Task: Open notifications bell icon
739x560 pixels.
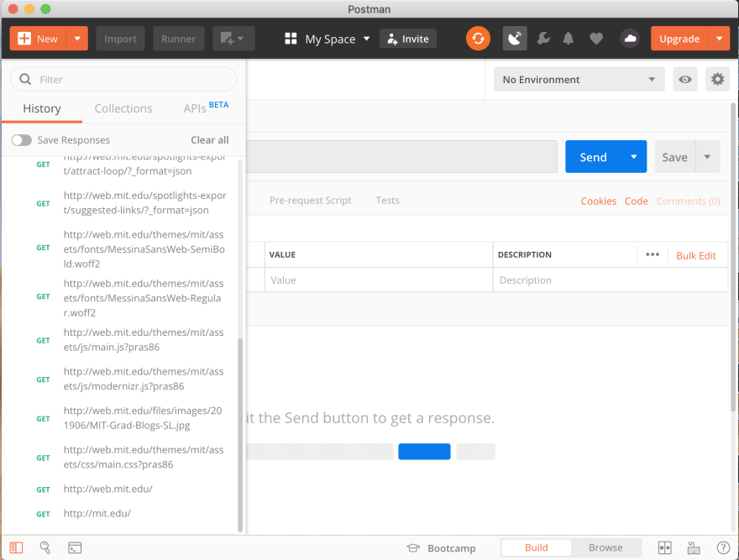Action: [569, 39]
